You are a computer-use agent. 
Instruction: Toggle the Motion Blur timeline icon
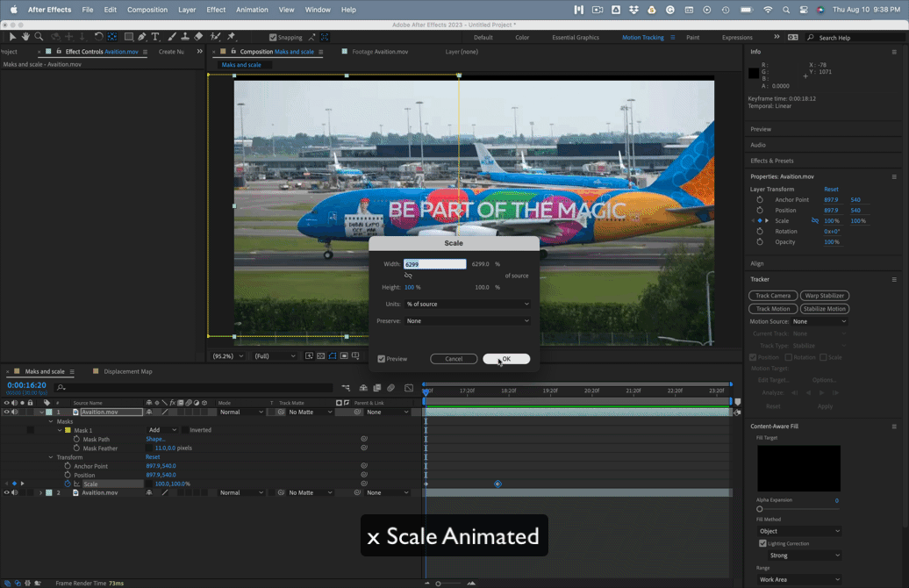click(x=391, y=388)
